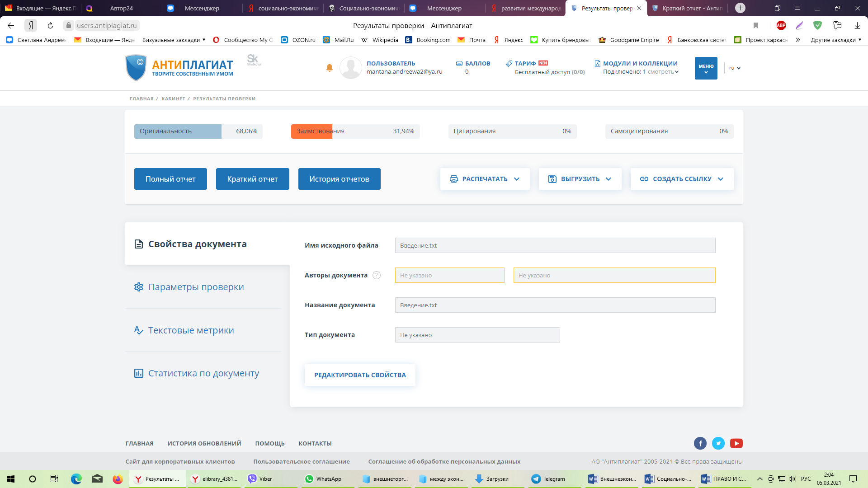868x488 pixels.
Task: Click the AdBlock Plus extension icon
Action: pos(781,25)
